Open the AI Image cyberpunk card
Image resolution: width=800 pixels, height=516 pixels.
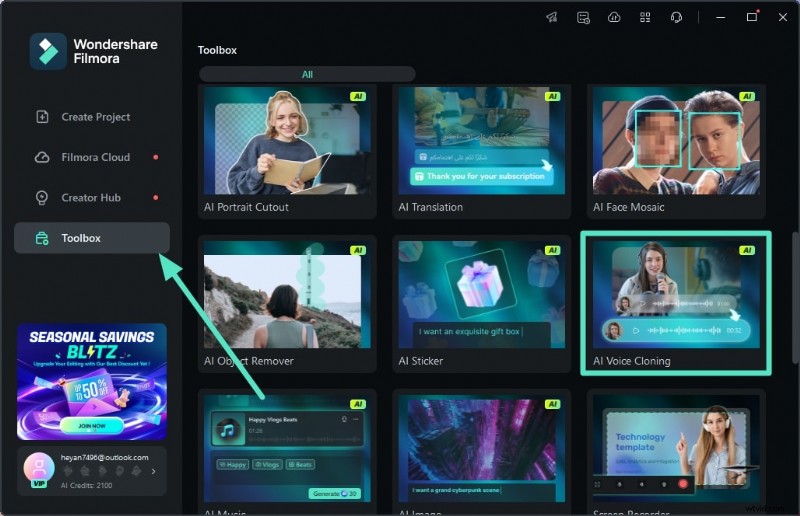click(x=482, y=452)
